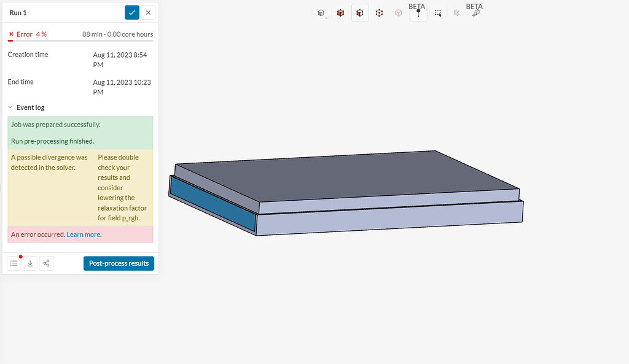The width and height of the screenshot is (629, 364).
Task: Collapse the Event log section
Action: (10, 107)
